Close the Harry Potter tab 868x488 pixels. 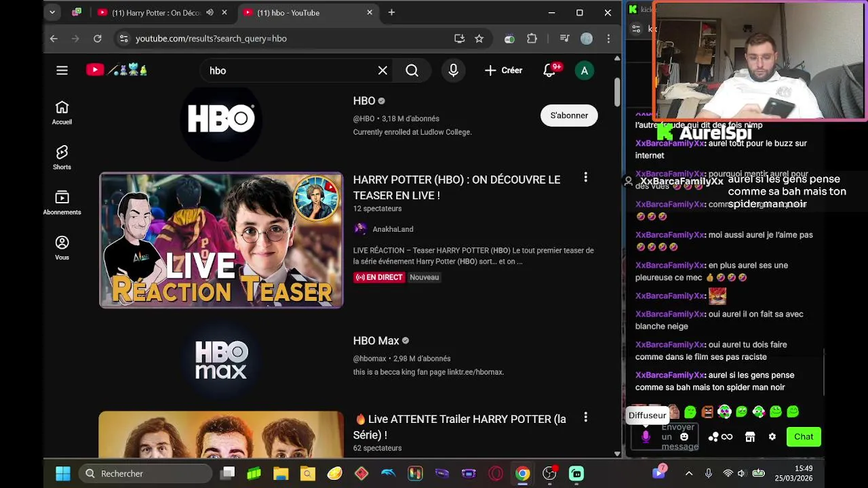[224, 12]
